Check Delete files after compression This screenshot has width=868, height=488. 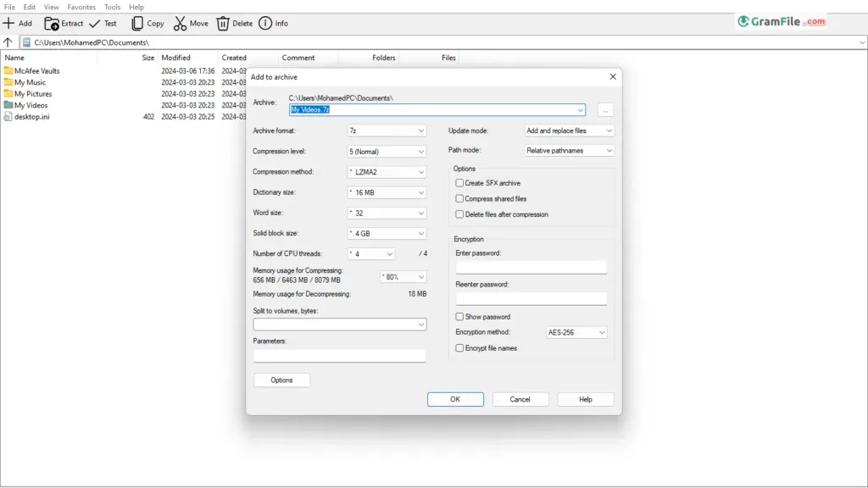(459, 214)
